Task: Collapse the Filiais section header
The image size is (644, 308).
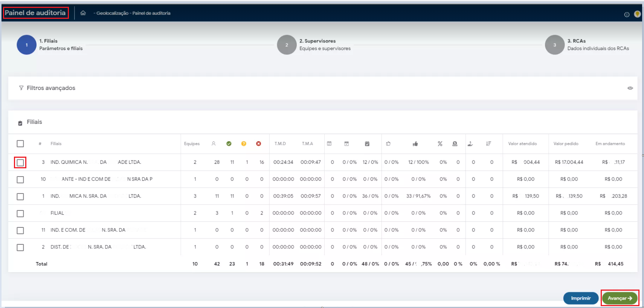Action: pos(34,122)
